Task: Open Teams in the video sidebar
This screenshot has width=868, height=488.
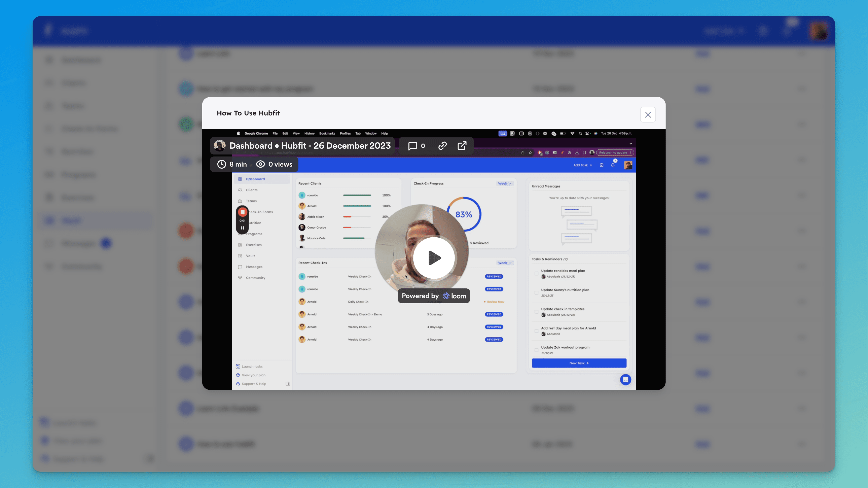Action: tap(251, 201)
